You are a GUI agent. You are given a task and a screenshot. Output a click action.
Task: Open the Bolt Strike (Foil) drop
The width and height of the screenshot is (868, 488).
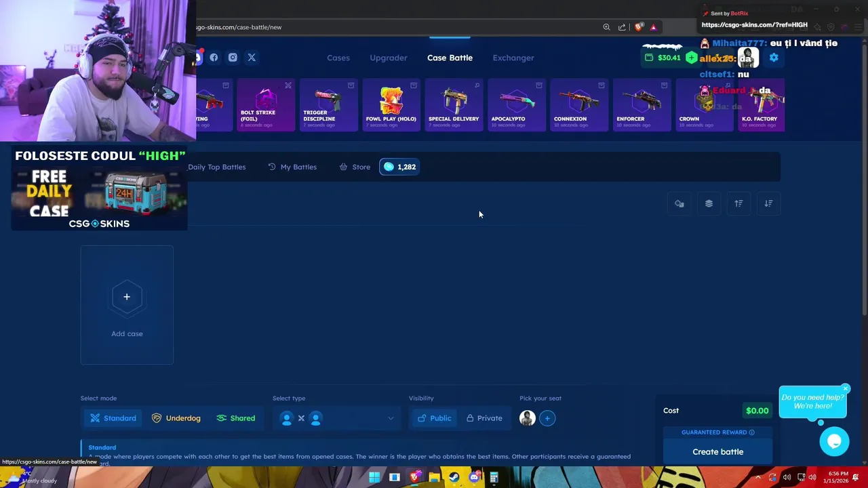pos(266,105)
